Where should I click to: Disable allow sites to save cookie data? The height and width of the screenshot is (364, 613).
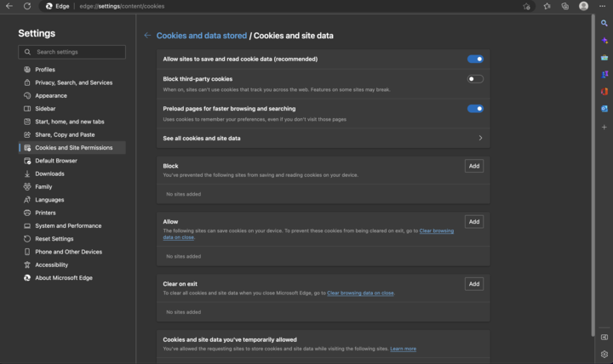pyautogui.click(x=475, y=60)
